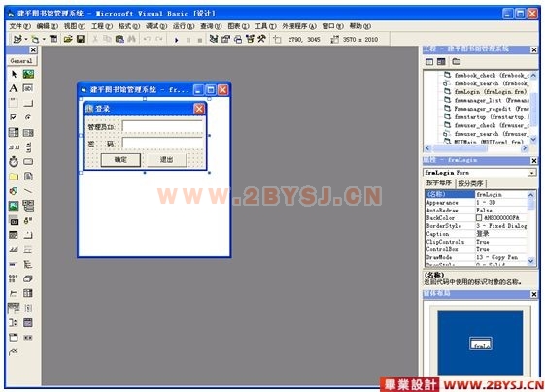Screen dimensions: 545x392
Task: Click properties list scroll-down arrow
Action: pyautogui.click(x=531, y=261)
